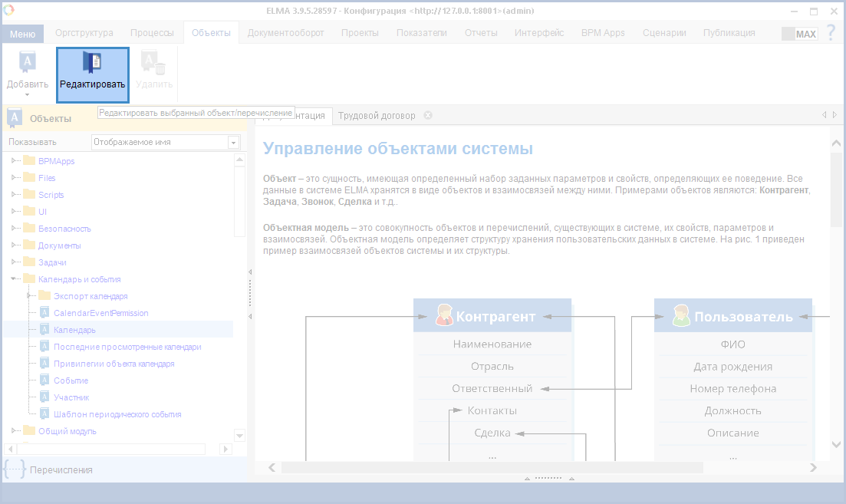
Task: Click the help question mark icon
Action: pos(831,33)
